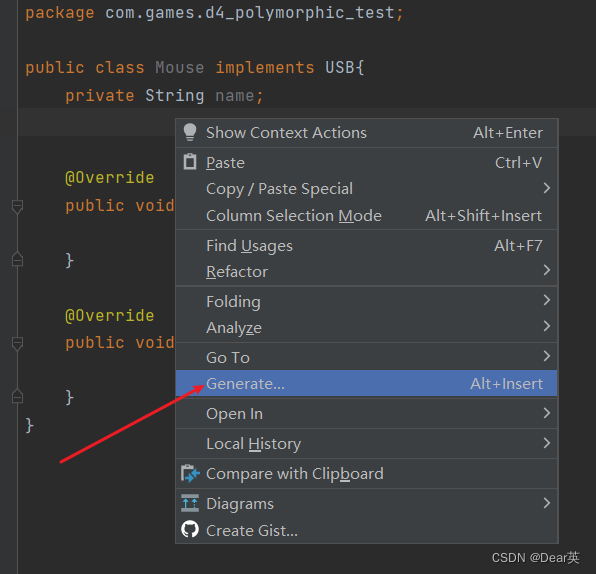Click package name com.games.d4_polymorphic_test
This screenshot has height=574, width=596.
(x=250, y=13)
